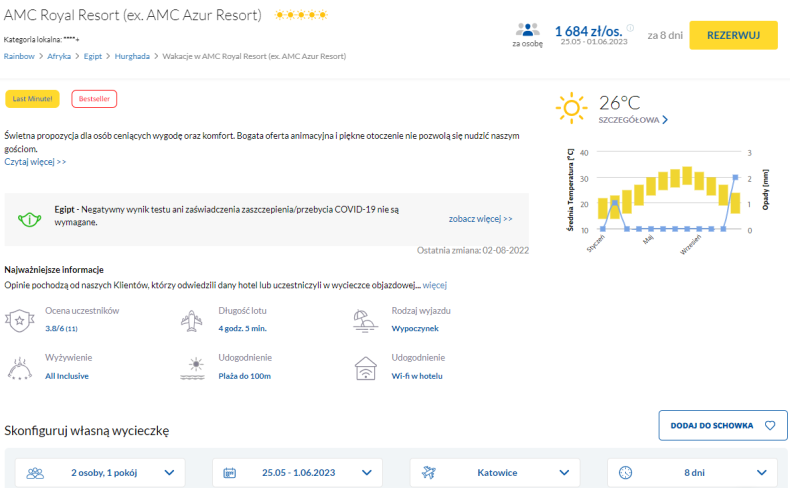Click the All Inclusive meal dish icon
The image size is (790, 488).
[x=20, y=369]
